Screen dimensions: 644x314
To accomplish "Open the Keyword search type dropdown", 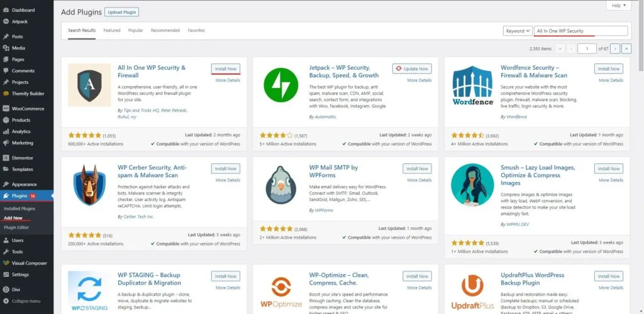I will click(x=518, y=31).
